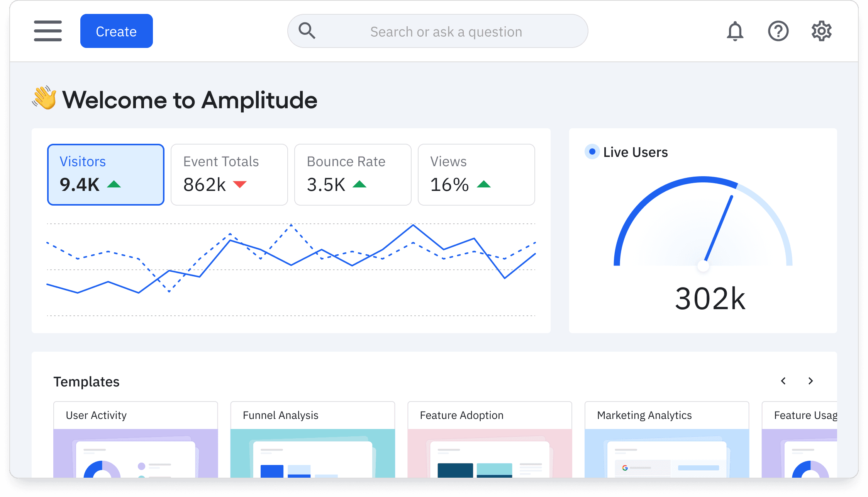Click the search magnifier icon
The image size is (868, 497).
(307, 31)
